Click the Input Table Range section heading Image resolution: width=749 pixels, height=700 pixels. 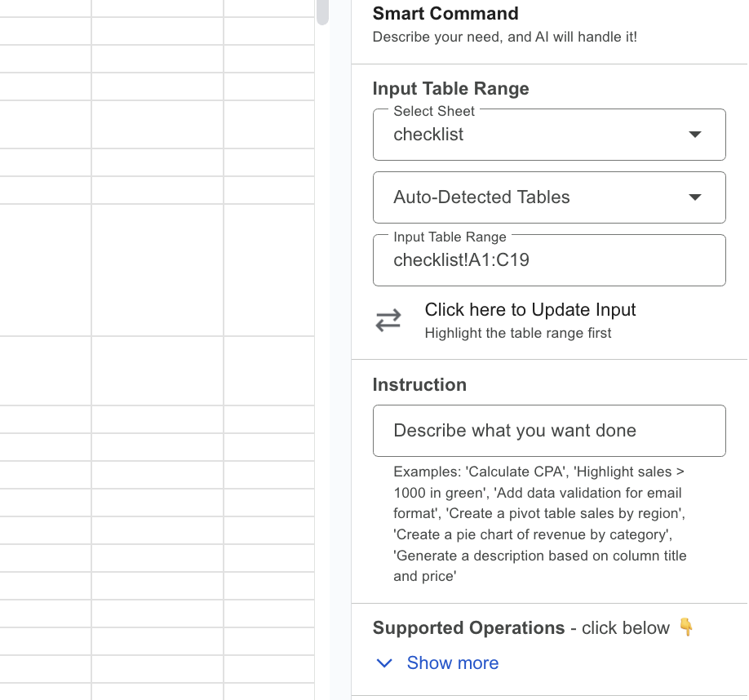(x=450, y=88)
